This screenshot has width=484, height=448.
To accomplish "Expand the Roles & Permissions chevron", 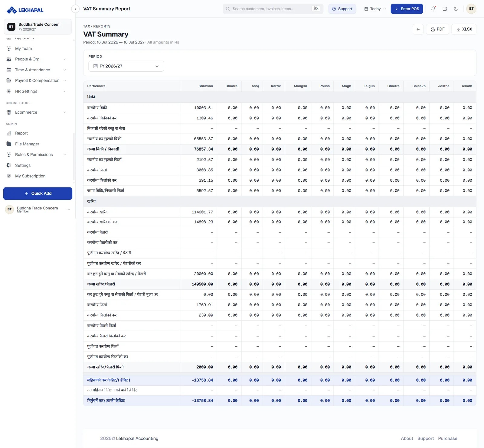I will (x=64, y=155).
